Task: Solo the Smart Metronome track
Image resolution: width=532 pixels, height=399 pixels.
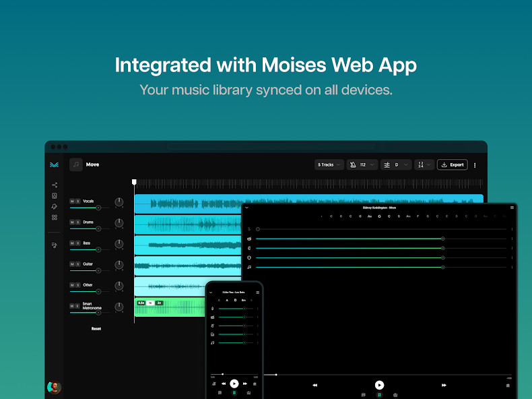Action: click(77, 306)
